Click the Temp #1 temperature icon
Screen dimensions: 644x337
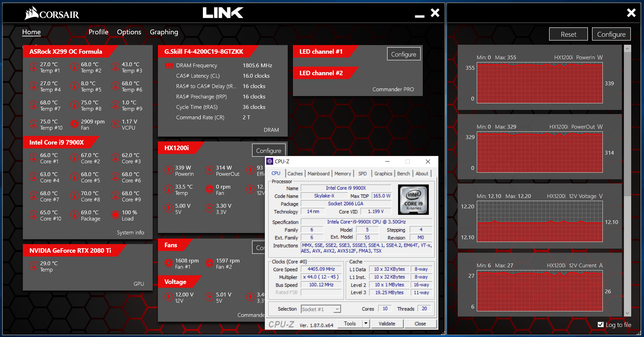34,67
